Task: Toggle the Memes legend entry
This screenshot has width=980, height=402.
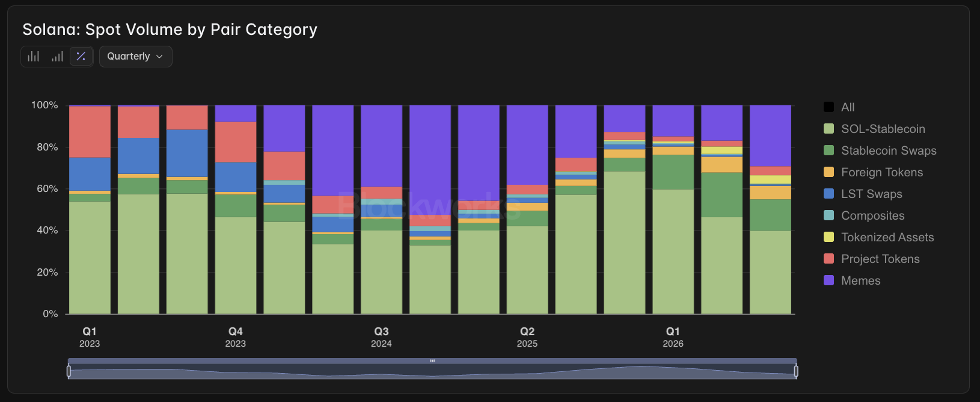Action: 852,280
